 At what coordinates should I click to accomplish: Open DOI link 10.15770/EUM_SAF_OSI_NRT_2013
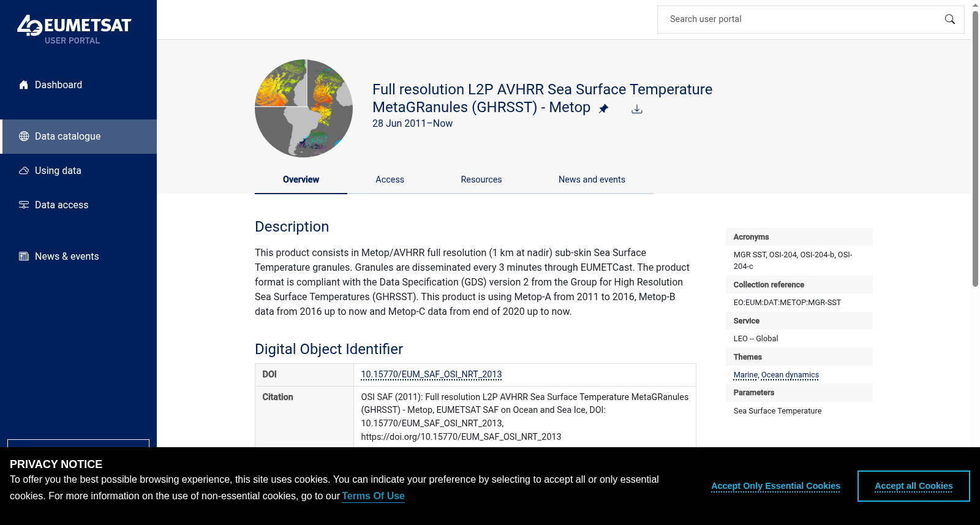pyautogui.click(x=431, y=374)
